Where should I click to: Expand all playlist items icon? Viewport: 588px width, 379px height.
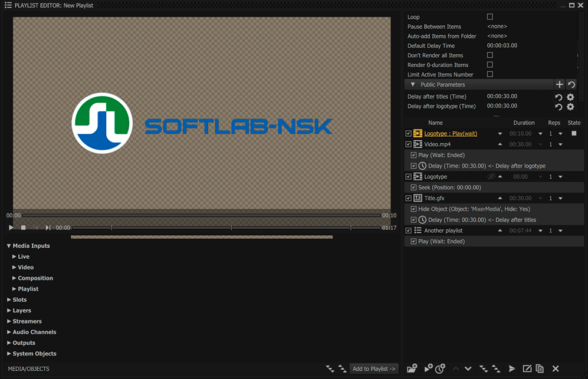point(484,369)
